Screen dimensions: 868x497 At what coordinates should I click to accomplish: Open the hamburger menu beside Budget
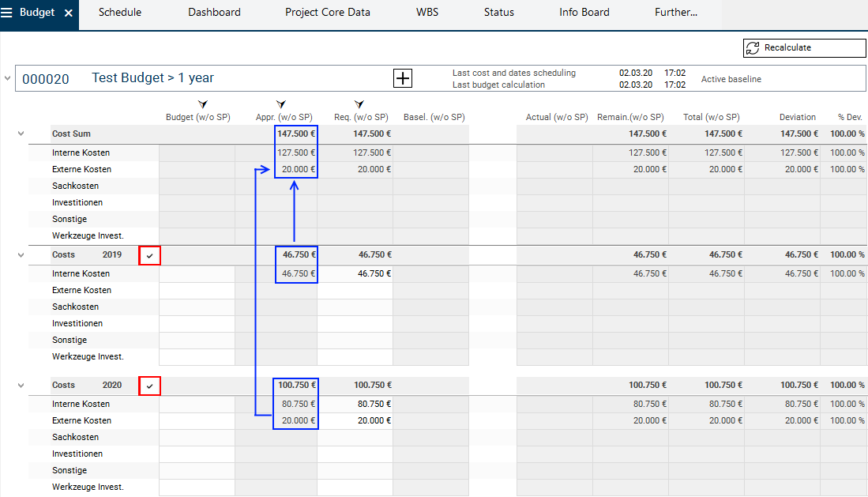[x=7, y=13]
